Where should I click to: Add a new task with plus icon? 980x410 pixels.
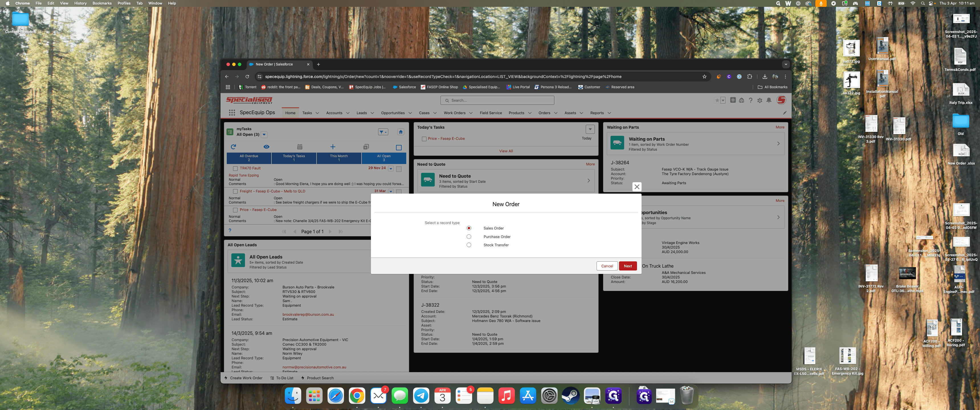pyautogui.click(x=332, y=147)
